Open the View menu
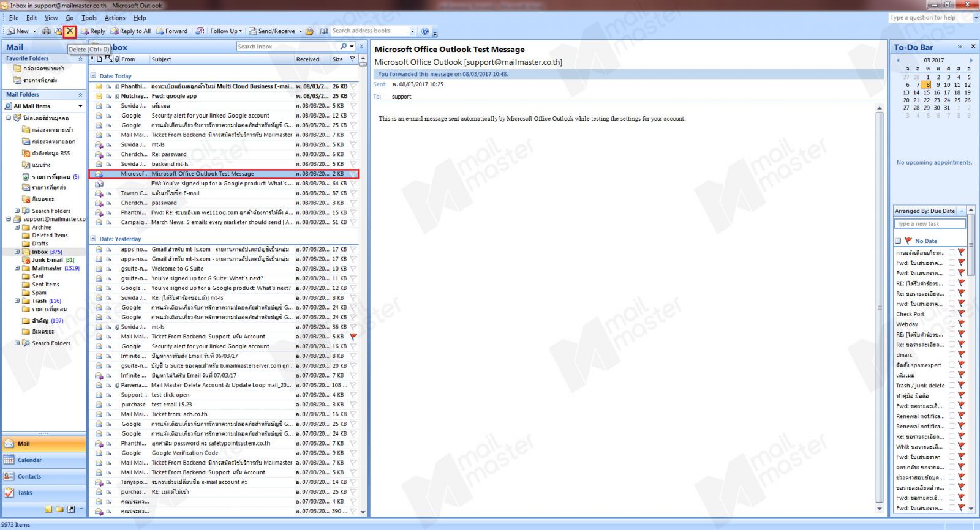Image resolution: width=980 pixels, height=530 pixels. (x=51, y=18)
